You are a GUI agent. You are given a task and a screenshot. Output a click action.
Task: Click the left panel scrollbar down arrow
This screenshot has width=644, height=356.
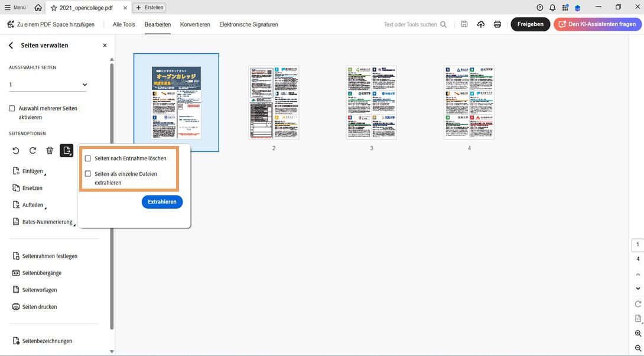(112, 351)
